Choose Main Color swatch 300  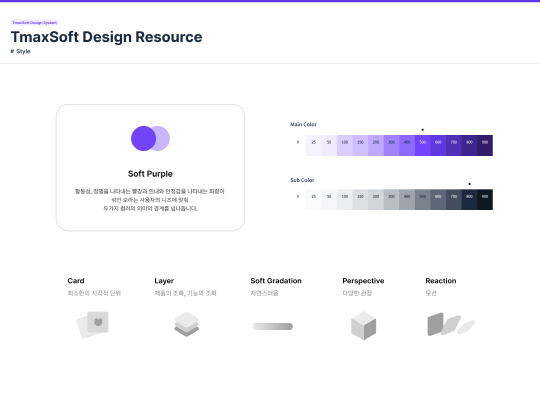coord(392,145)
